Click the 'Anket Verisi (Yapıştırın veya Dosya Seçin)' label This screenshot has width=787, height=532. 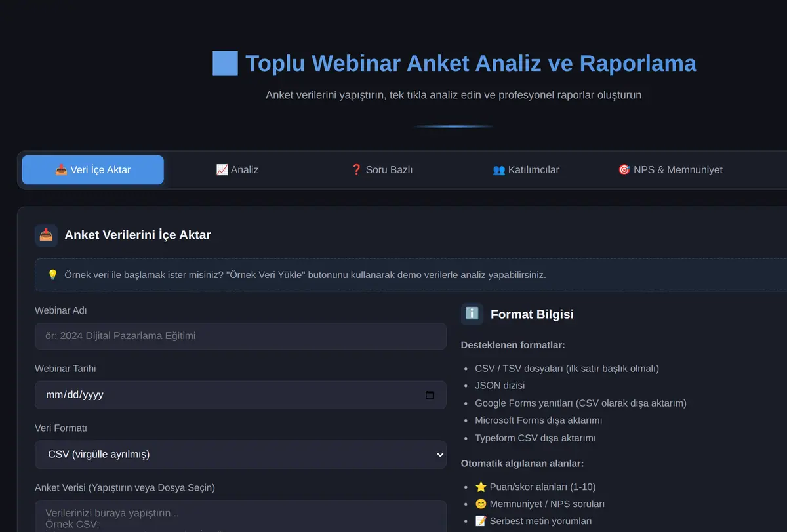click(125, 487)
